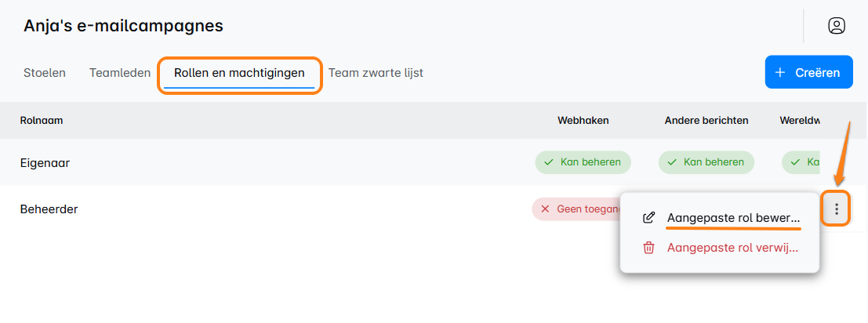Click Eigenaar's Andere berichten 'Kan beheren' badge
The height and width of the screenshot is (323, 868).
tap(706, 162)
